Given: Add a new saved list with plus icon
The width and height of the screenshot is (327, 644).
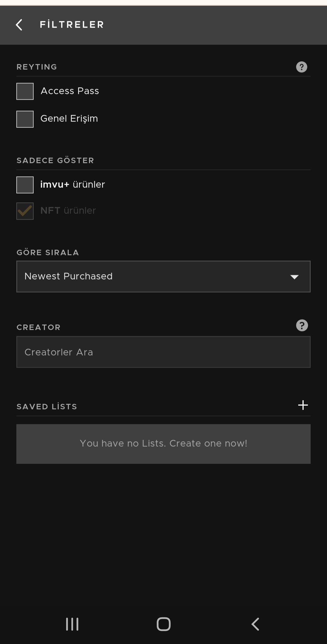Looking at the screenshot, I should pyautogui.click(x=303, y=405).
